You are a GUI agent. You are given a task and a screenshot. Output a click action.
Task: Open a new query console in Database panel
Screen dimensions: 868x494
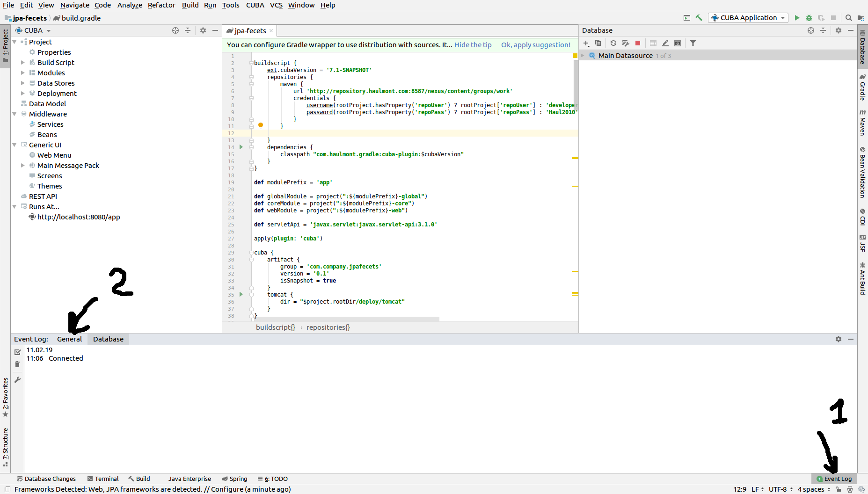[678, 43]
